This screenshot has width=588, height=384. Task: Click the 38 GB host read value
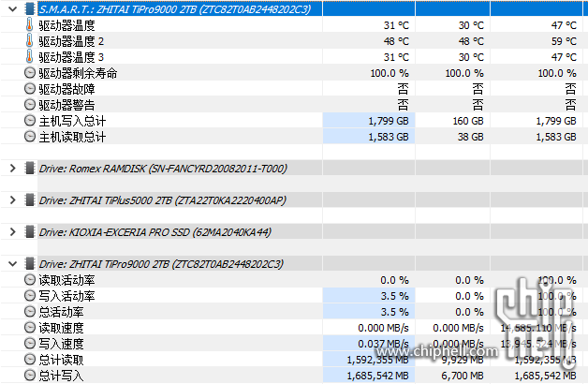point(470,137)
